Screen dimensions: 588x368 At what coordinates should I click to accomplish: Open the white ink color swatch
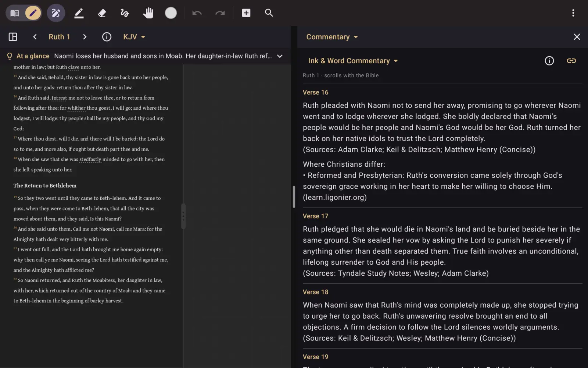[x=171, y=13]
